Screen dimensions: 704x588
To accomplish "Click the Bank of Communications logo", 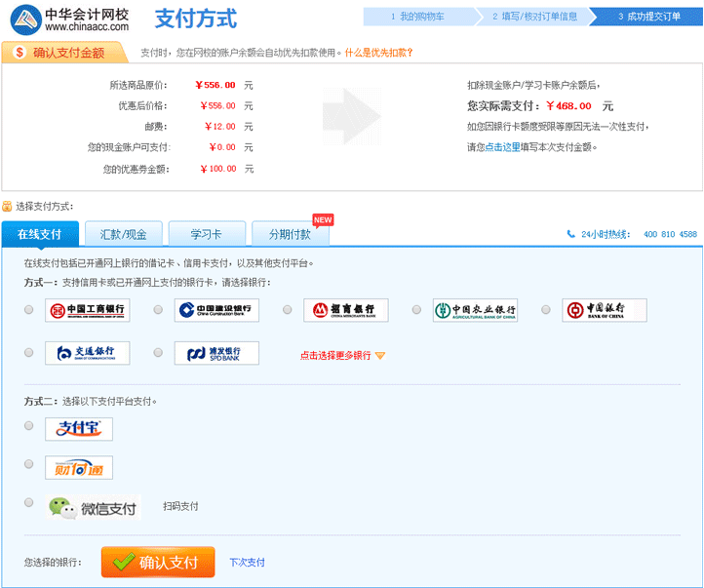I will [87, 353].
